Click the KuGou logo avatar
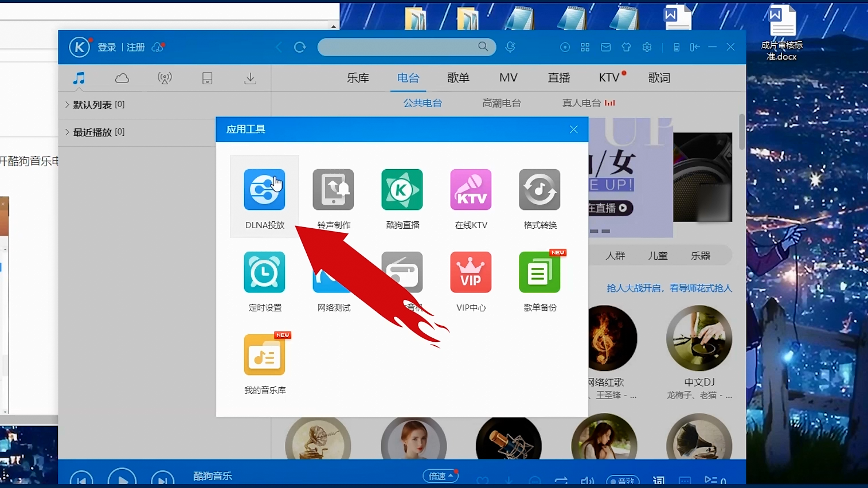868x488 pixels. pos(80,47)
